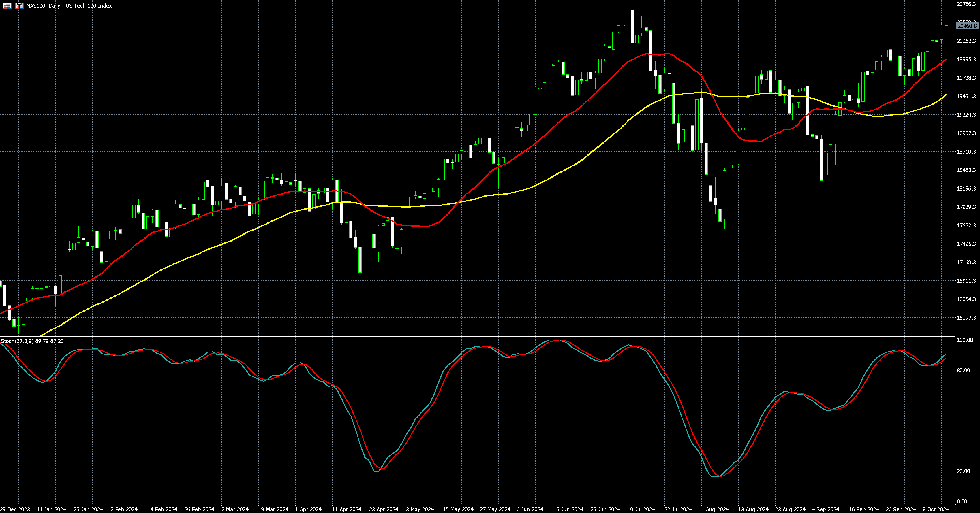
Task: Click the 80.00 stochastic level label
Action: [963, 370]
